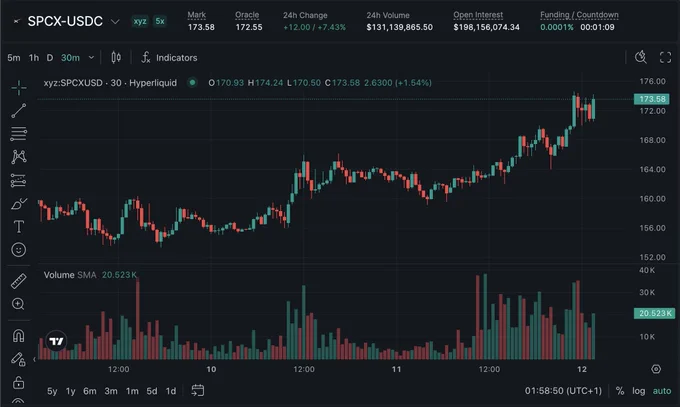Viewport: 680px width, 407px height.
Task: Click the TradingView logo badge
Action: point(56,341)
